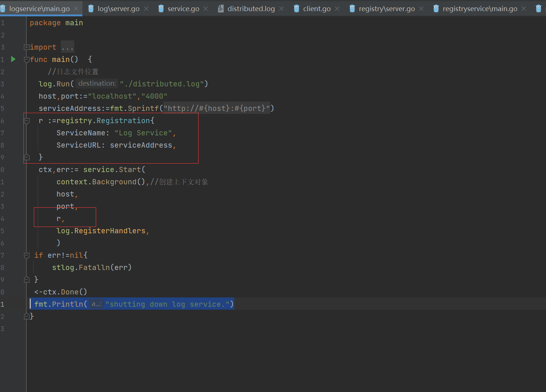Click log.RegisterHandlers argument
The width and height of the screenshot is (546, 392).
pyautogui.click(x=101, y=231)
